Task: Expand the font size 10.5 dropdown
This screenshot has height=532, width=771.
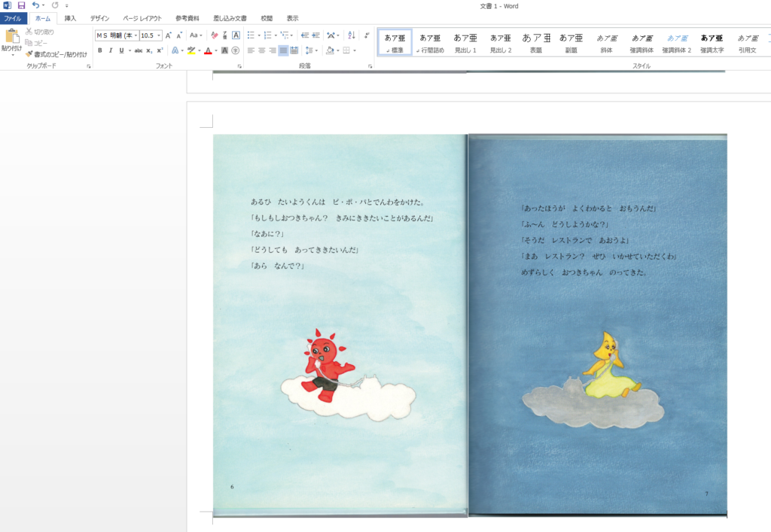Action: click(x=159, y=35)
